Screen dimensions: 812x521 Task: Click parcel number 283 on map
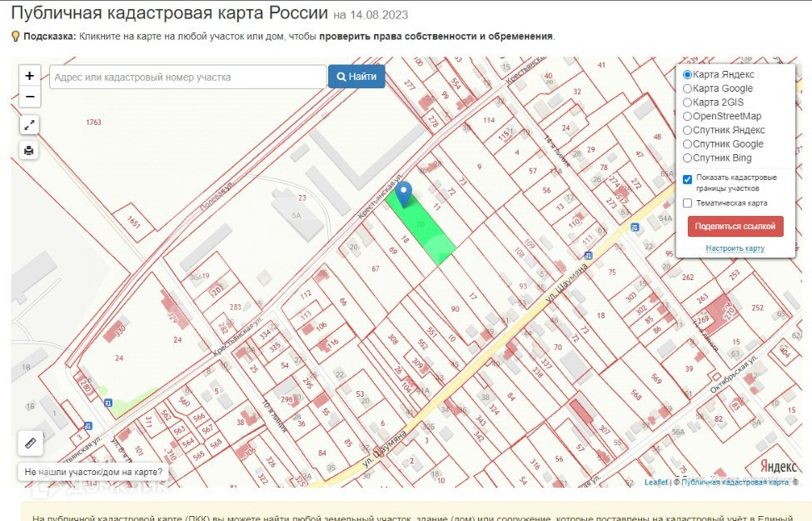click(235, 307)
